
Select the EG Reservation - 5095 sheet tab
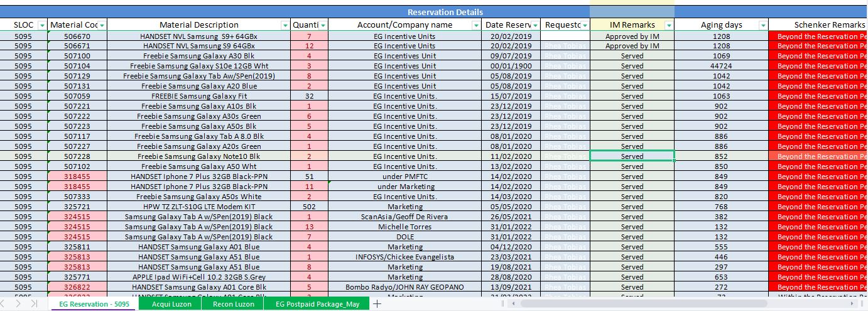coord(94,304)
